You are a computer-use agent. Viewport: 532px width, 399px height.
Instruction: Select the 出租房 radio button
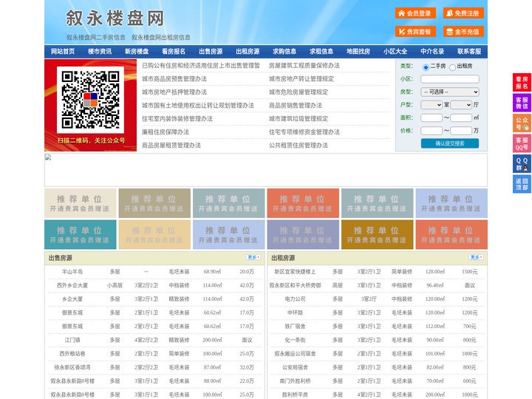pyautogui.click(x=452, y=67)
